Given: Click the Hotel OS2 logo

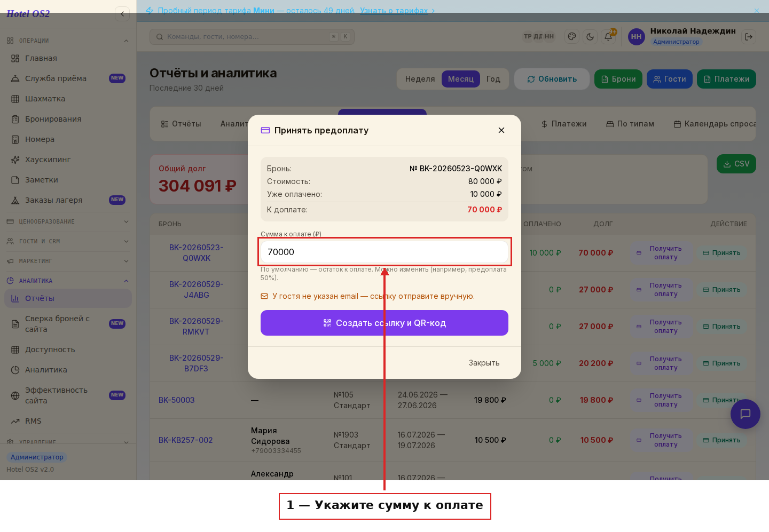Looking at the screenshot, I should pos(28,14).
